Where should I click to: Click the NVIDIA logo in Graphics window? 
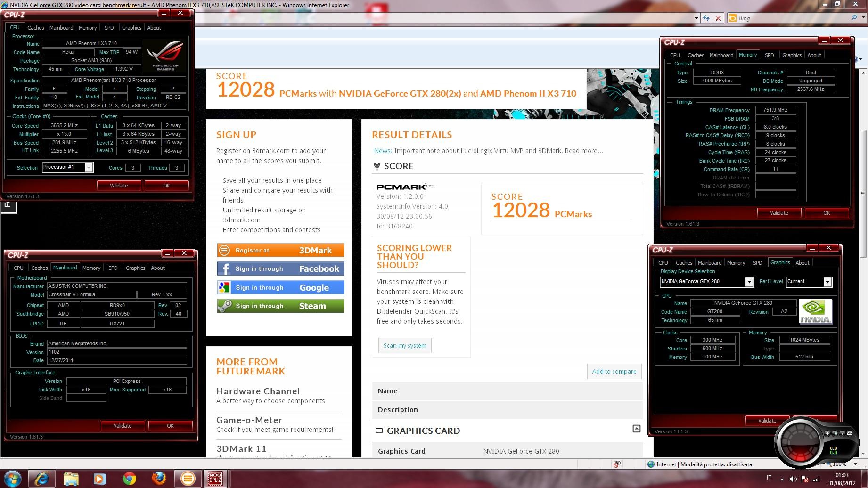[816, 312]
